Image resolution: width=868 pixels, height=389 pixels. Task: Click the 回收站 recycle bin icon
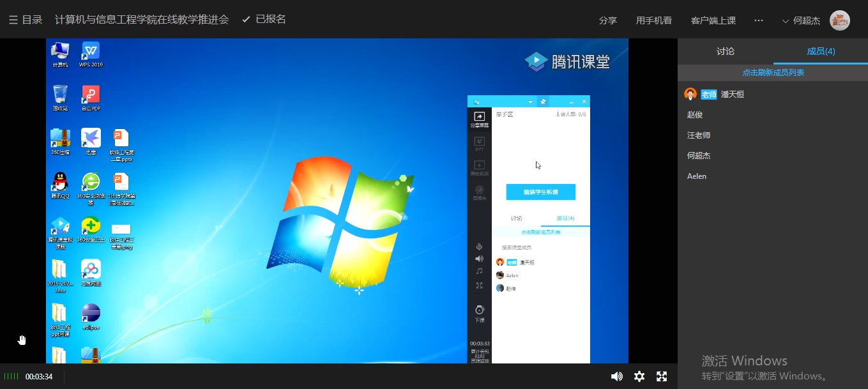[60, 98]
